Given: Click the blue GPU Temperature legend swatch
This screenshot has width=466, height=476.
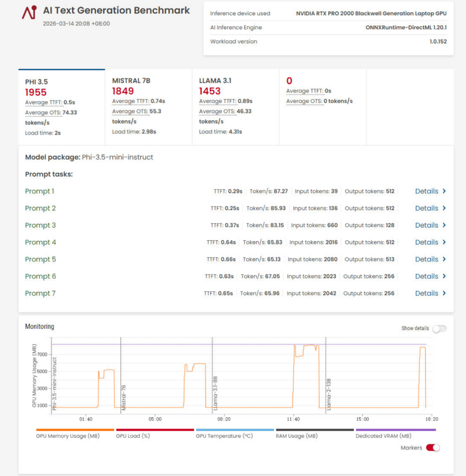Looking at the screenshot, I should point(234,430).
